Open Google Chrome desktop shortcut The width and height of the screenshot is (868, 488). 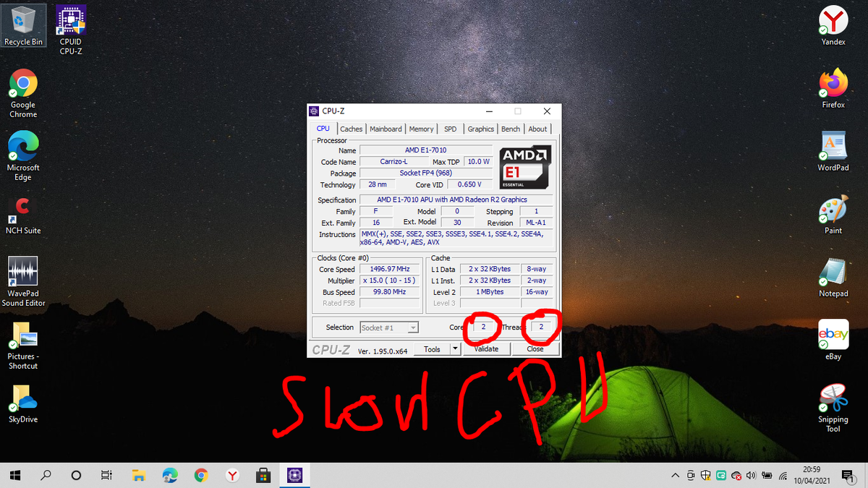[x=23, y=94]
